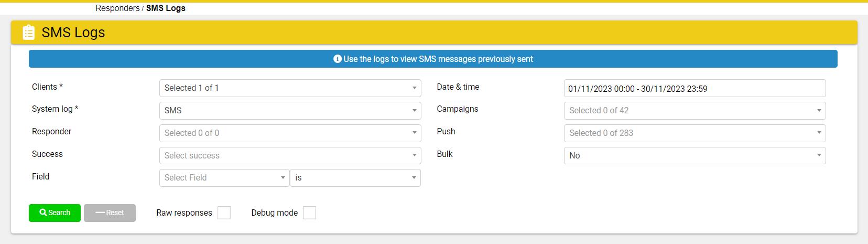Click the Bulk dropdown arrow
Image resolution: width=868 pixels, height=244 pixels.
[819, 155]
